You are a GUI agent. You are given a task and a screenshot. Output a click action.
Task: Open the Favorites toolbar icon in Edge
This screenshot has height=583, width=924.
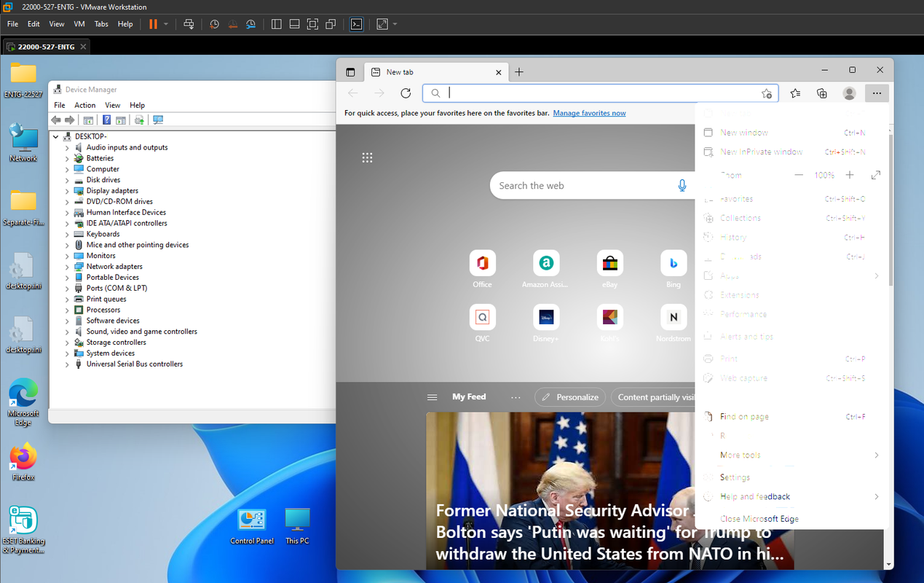point(795,93)
